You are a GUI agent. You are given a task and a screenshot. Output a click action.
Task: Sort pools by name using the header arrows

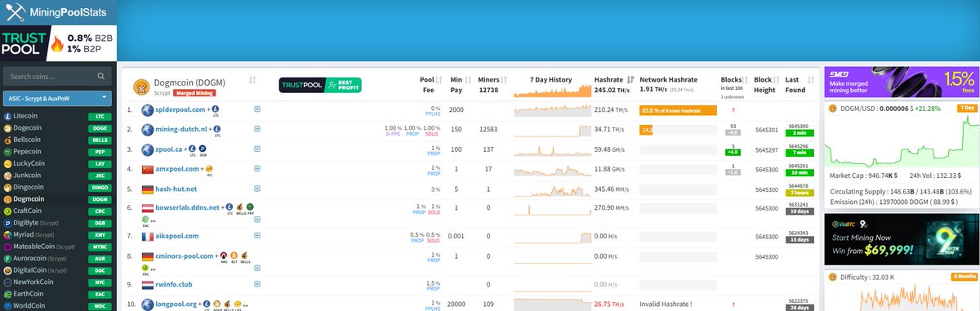252,80
